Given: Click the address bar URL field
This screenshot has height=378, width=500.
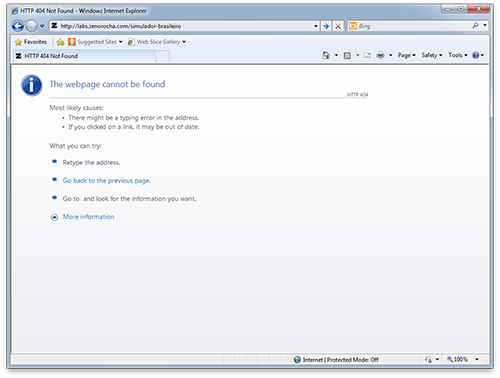Looking at the screenshot, I should 182,26.
